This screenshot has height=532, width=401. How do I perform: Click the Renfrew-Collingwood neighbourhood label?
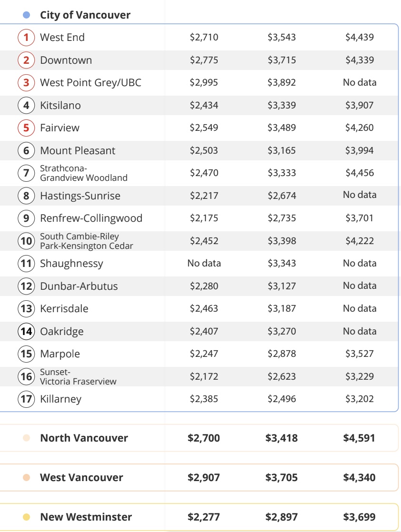pos(91,218)
